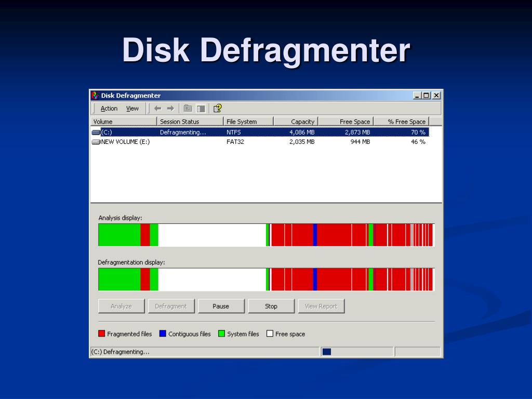Click the Forward arrow toolbar icon
The height and width of the screenshot is (399, 532).
pos(170,108)
